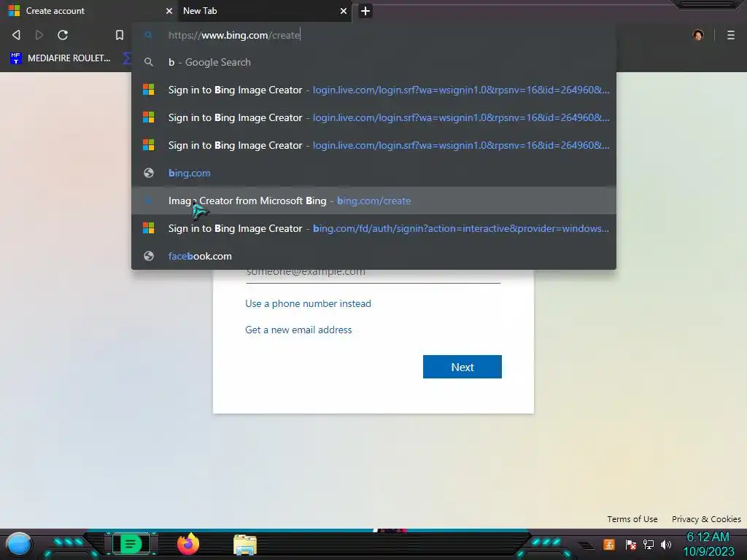Open the MEDIAFIRE ROULET... bookmark
The width and height of the screenshot is (747, 560).
(61, 58)
